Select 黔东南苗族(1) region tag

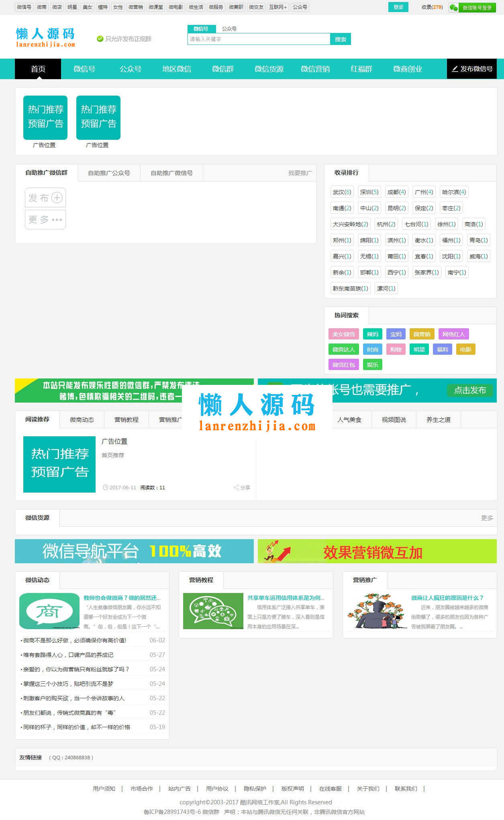coord(351,288)
